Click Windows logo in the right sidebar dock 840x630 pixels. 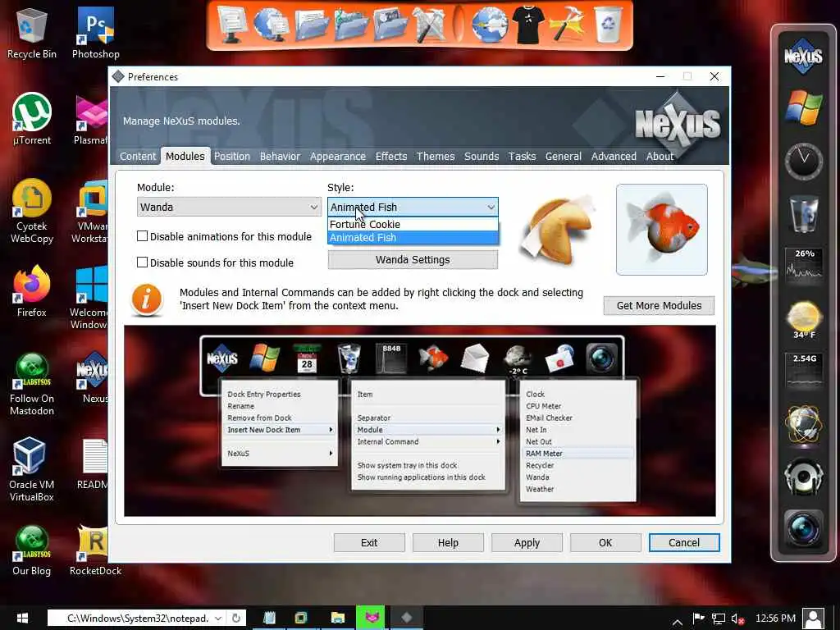pyautogui.click(x=803, y=107)
